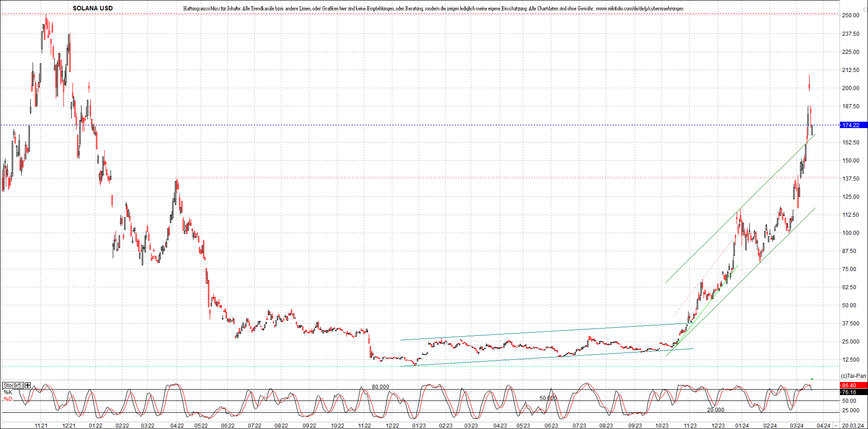This screenshot has height=429, width=868.
Task: Click the 06|22 date axis label
Action: [228, 426]
